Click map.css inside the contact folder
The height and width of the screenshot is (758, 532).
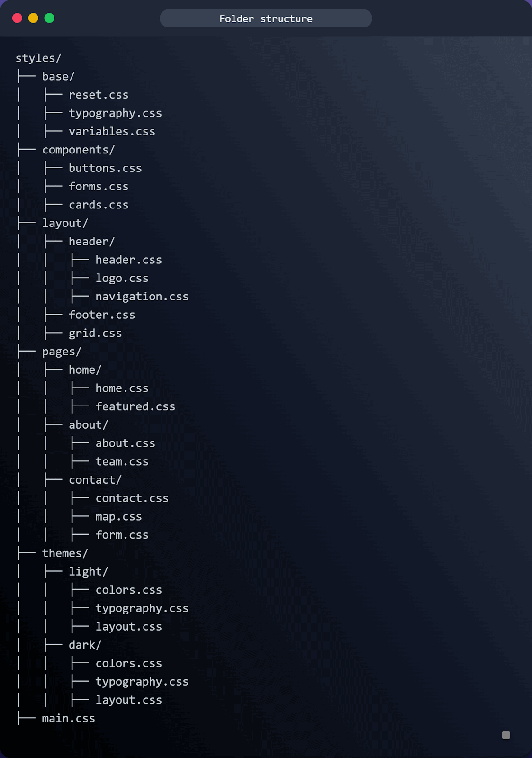click(118, 516)
